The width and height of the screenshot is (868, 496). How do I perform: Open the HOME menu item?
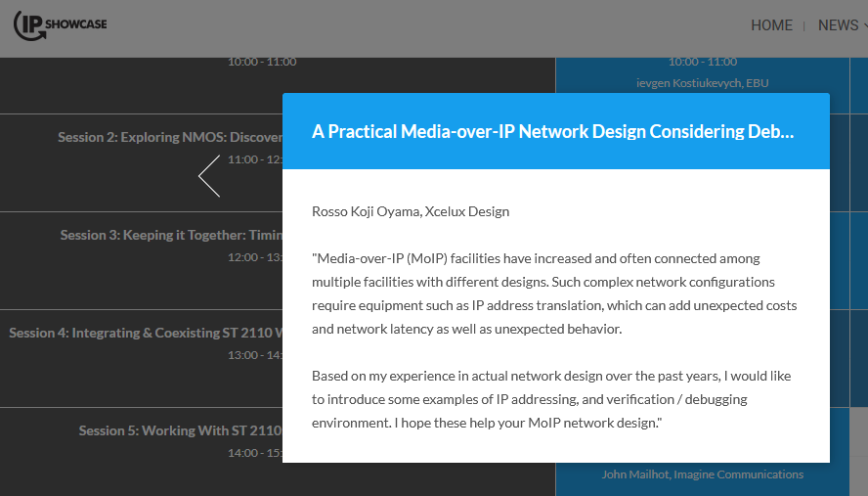[x=771, y=25]
